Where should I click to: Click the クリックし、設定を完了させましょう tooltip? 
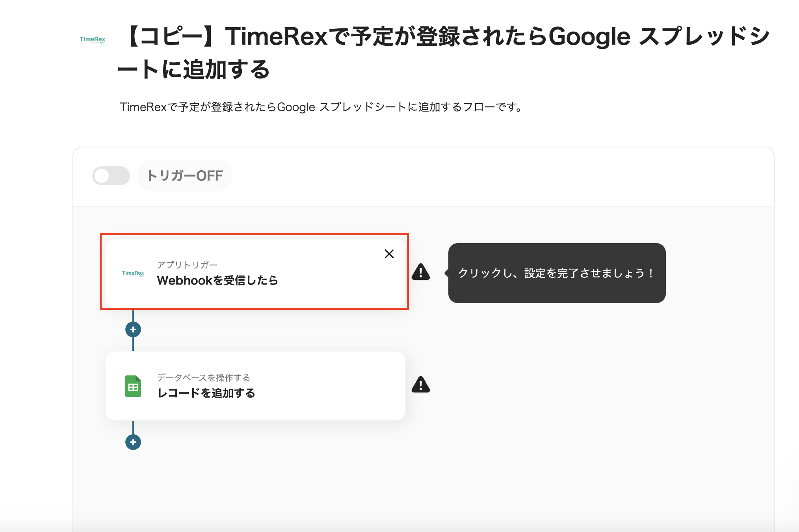(x=556, y=273)
